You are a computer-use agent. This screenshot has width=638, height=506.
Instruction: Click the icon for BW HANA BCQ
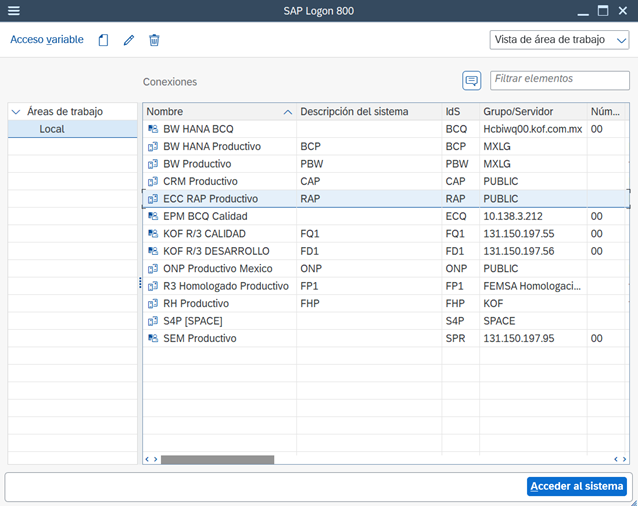(153, 129)
